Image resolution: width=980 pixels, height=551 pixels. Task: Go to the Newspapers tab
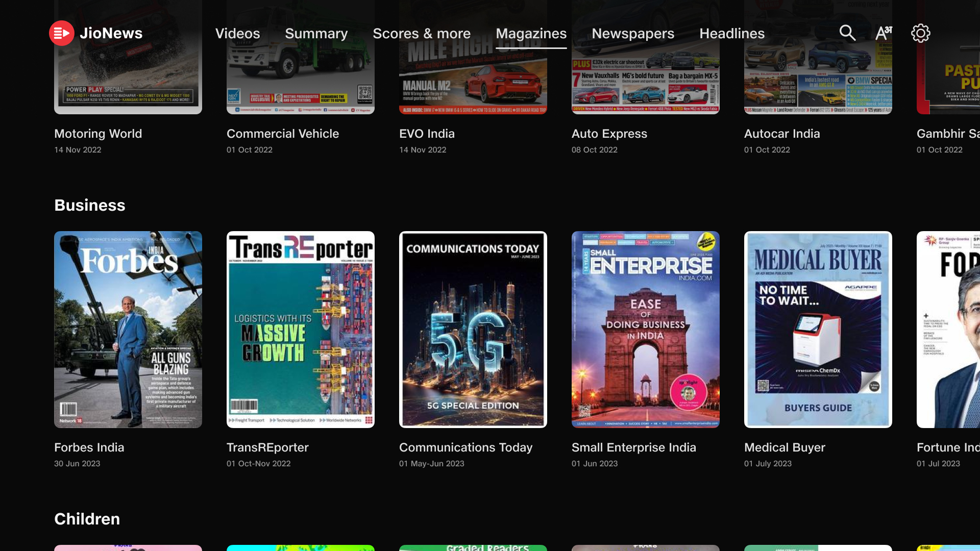pyautogui.click(x=633, y=34)
